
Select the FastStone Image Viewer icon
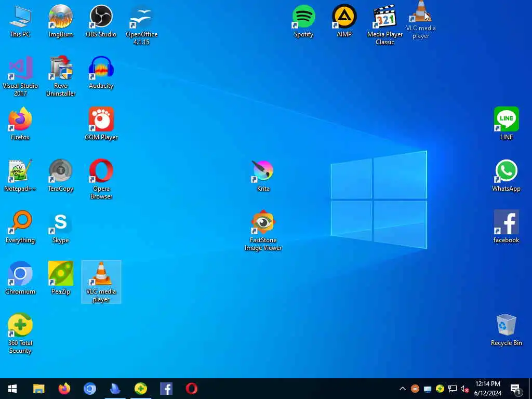pyautogui.click(x=263, y=231)
